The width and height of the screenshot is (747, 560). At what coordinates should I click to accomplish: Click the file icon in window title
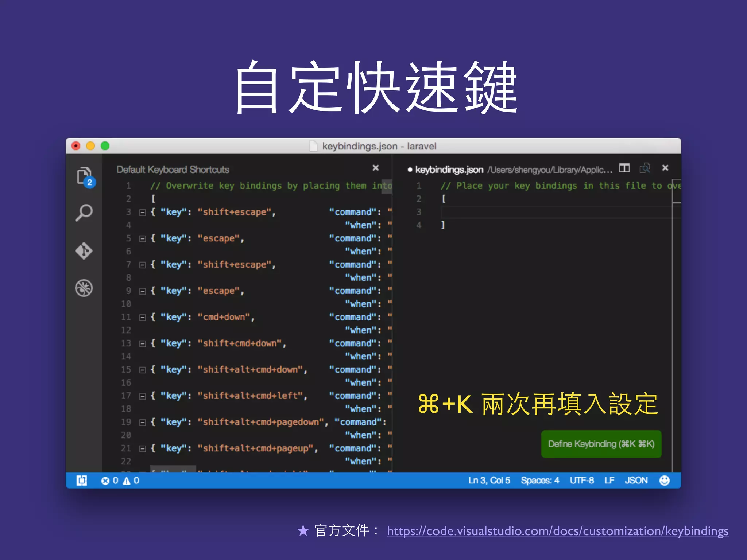coord(314,146)
